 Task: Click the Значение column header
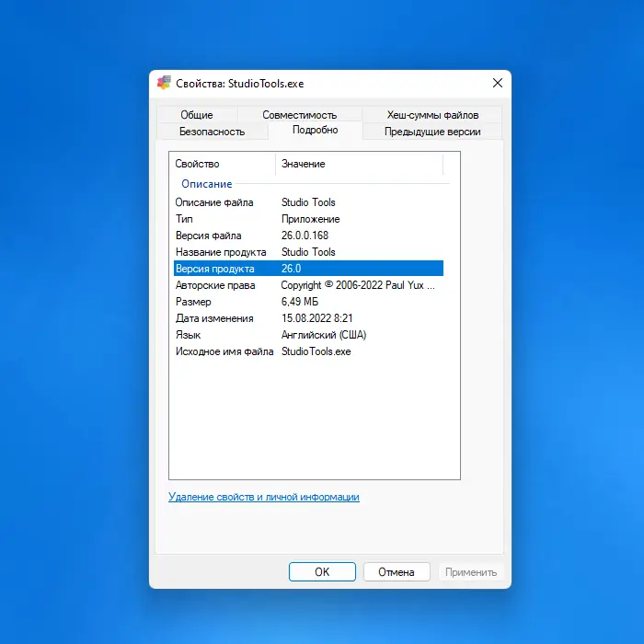(x=360, y=164)
